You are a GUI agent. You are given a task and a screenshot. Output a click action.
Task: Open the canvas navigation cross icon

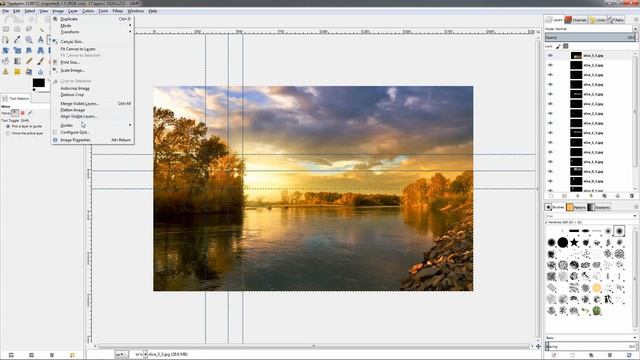(538, 347)
